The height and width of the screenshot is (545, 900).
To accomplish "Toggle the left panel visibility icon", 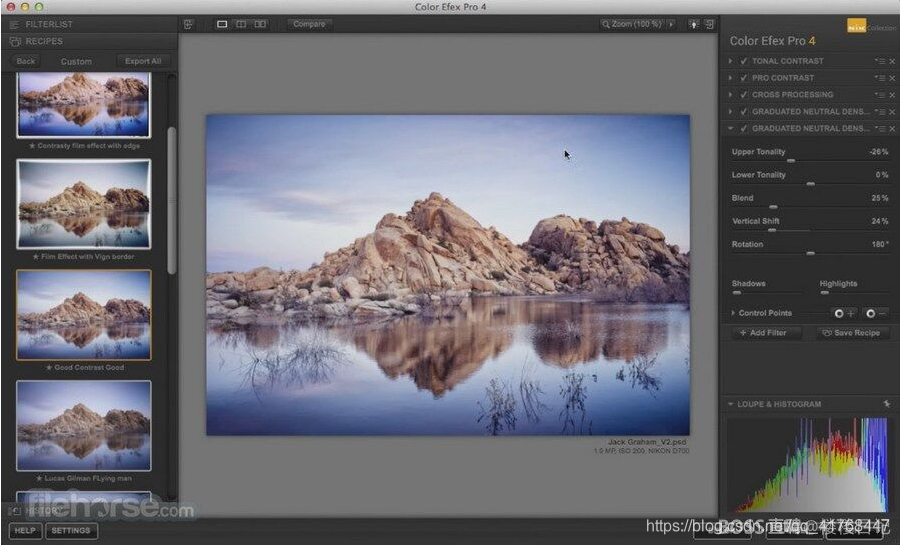I will [x=188, y=24].
